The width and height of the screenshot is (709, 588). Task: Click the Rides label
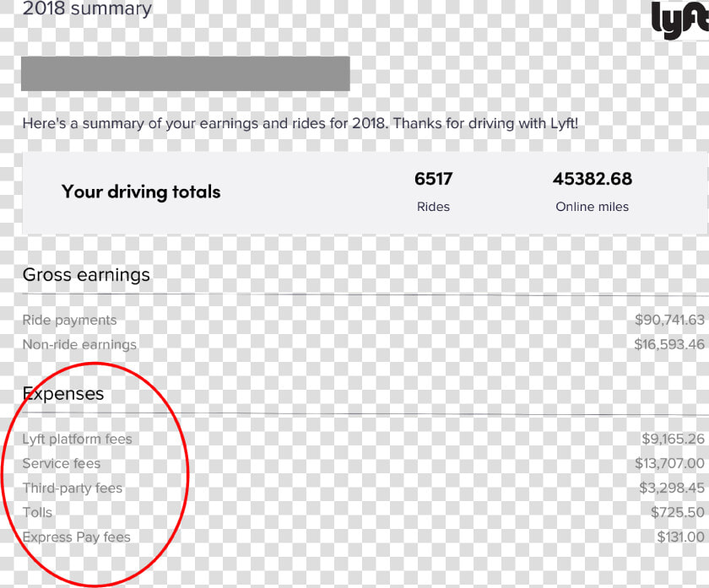(x=433, y=207)
